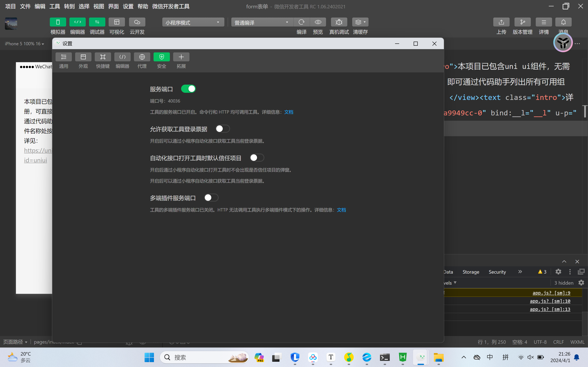This screenshot has width=588, height=367.
Task: Open the 小程序模式 dropdown
Action: point(193,22)
